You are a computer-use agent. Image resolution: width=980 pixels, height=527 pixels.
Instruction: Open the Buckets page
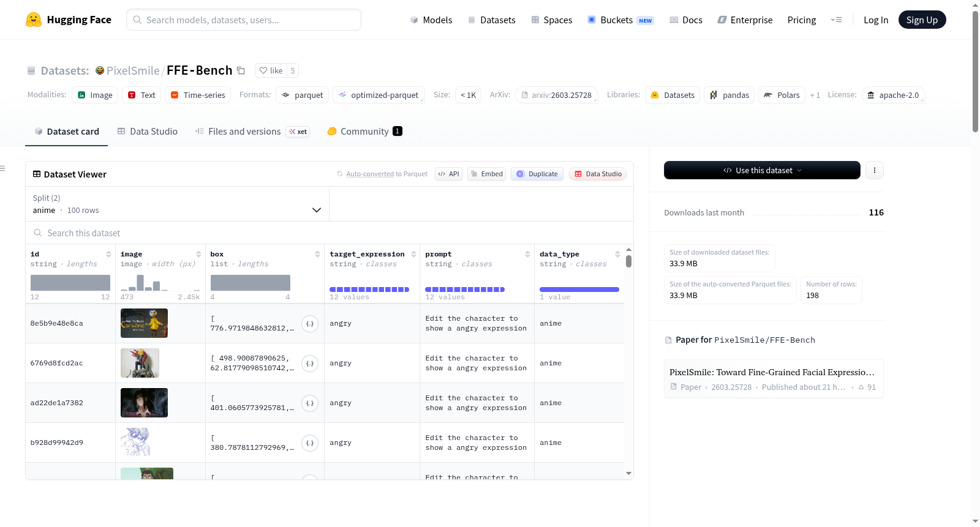[620, 20]
